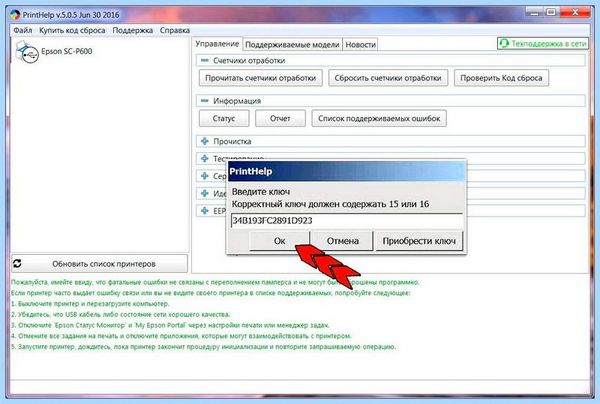Screen dimensions: 600x404
Task: Collapse the Счетчики отработки section
Action: (205, 60)
